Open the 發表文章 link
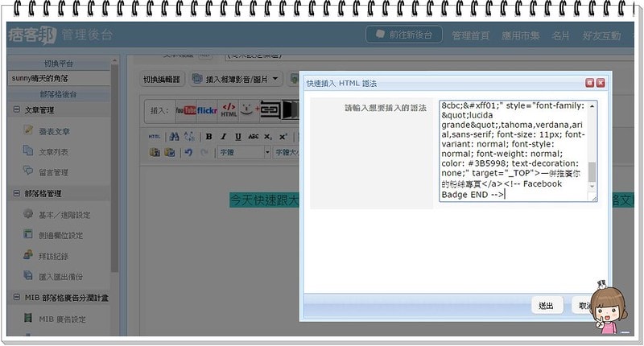 (x=54, y=131)
